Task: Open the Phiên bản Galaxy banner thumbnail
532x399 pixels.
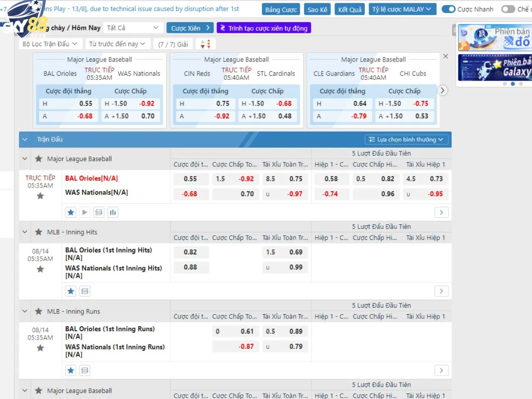Action: [495, 68]
